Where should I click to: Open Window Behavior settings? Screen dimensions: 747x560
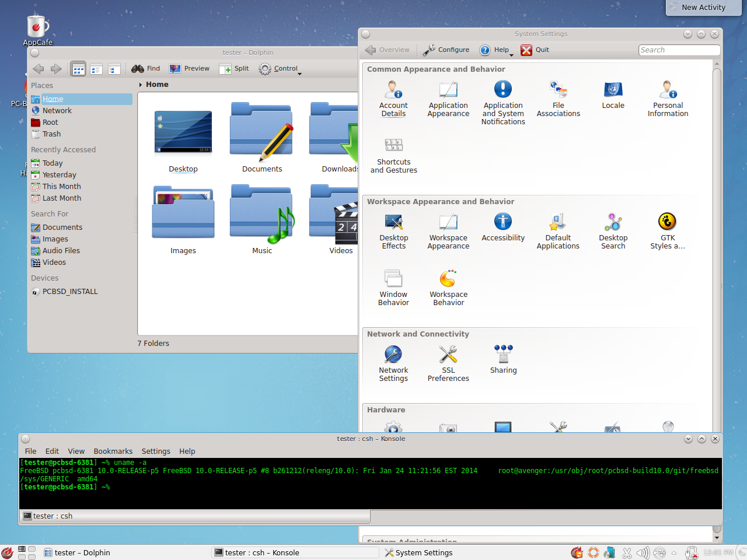[x=394, y=288]
